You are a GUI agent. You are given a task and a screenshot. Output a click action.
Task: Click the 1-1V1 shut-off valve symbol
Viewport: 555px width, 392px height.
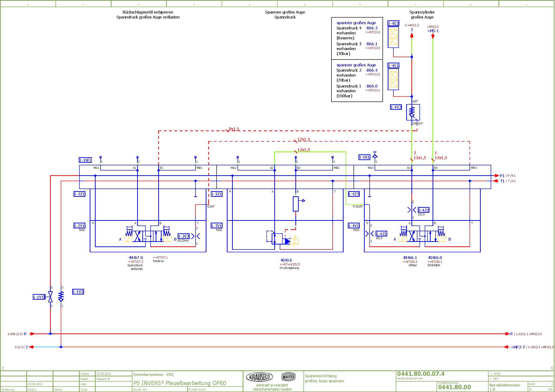[50, 297]
